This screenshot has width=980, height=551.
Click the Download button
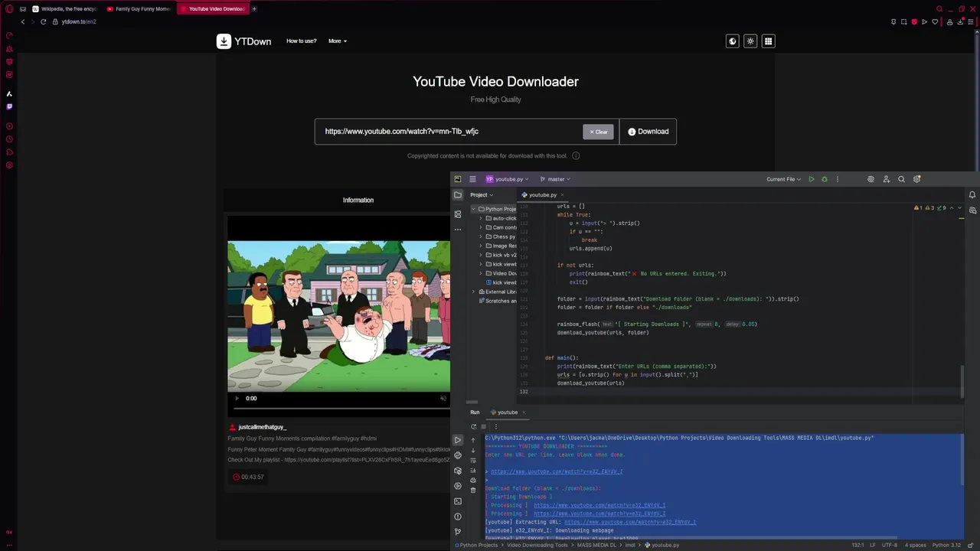[x=648, y=132]
